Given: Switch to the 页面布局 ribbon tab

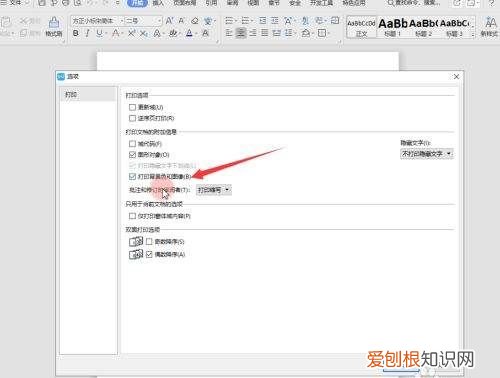Looking at the screenshot, I should (185, 3).
